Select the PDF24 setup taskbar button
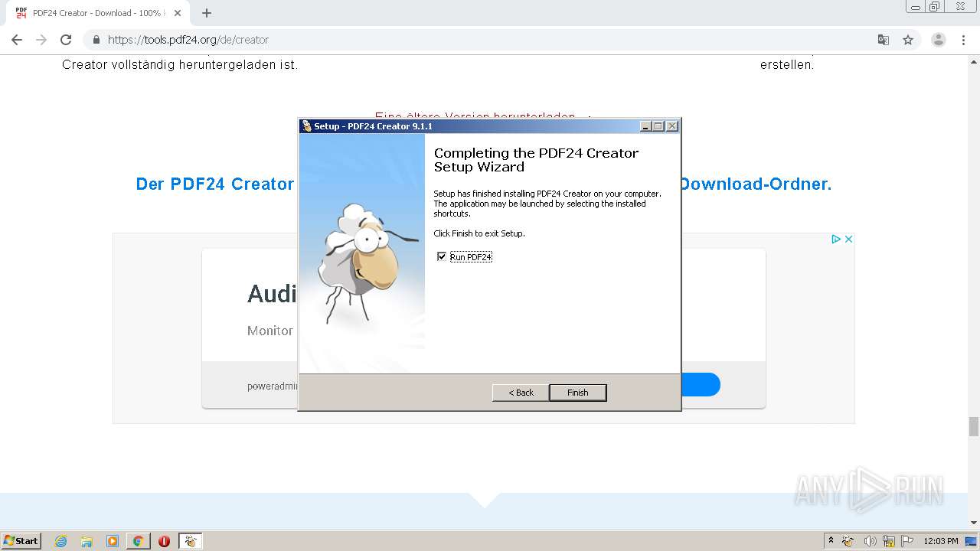This screenshot has height=551, width=980. [190, 541]
